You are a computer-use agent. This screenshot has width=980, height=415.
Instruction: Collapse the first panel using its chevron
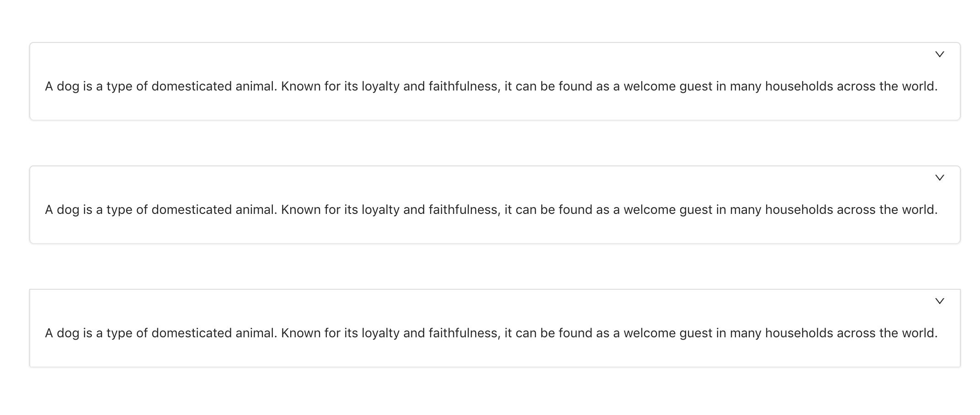click(939, 54)
